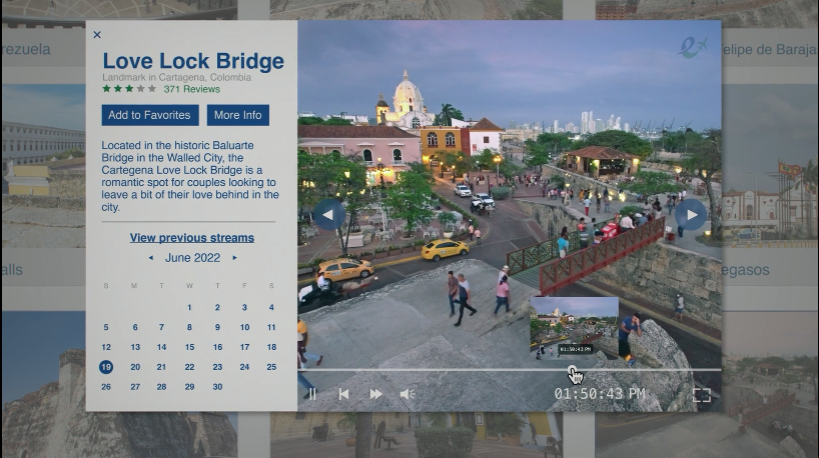Enter fullscreen video mode
Image resolution: width=819 pixels, height=458 pixels.
click(701, 395)
